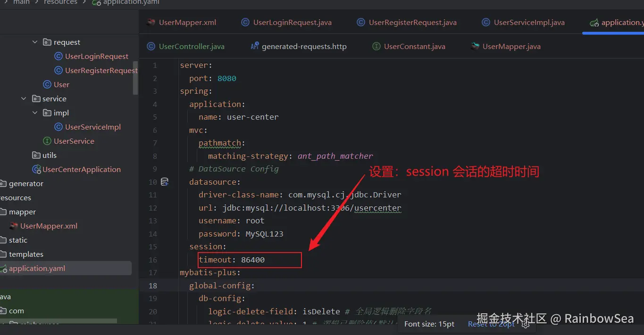Click the UserCenterApplication run-class icon
644x335 pixels.
click(x=36, y=169)
